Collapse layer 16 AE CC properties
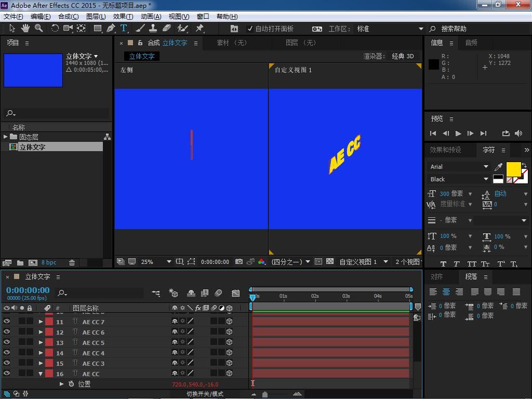Viewport: 532px width, 399px height. [41, 374]
